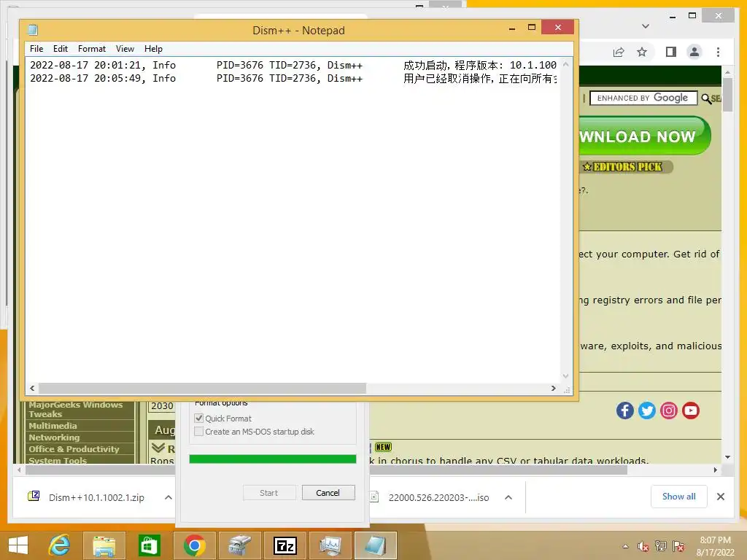The height and width of the screenshot is (560, 747).
Task: Open the Networking category link
Action: [x=54, y=437]
